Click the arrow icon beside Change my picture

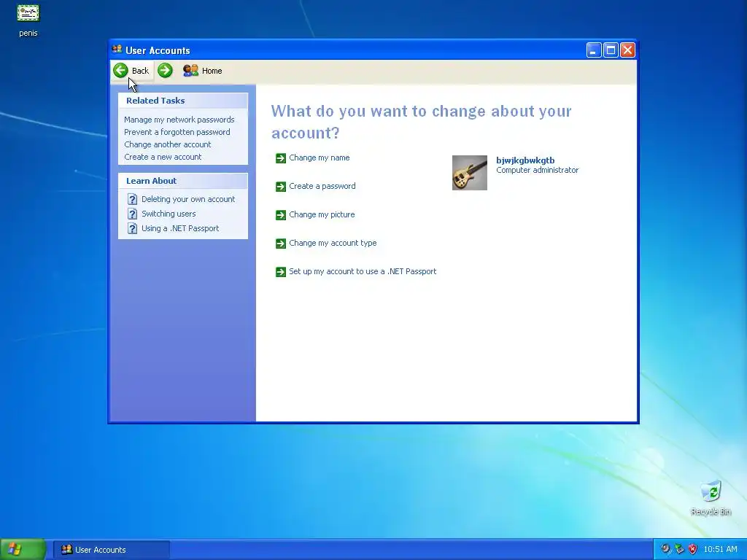click(x=281, y=215)
